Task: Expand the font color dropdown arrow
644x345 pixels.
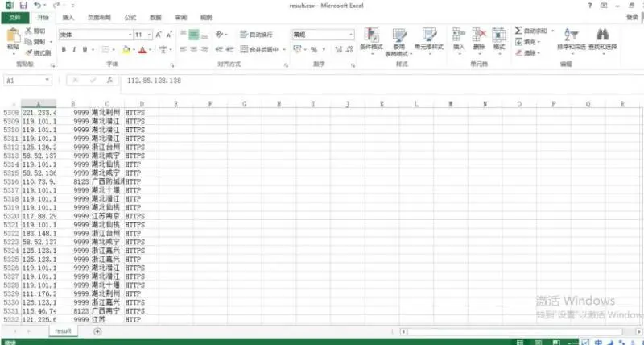Action: 151,50
